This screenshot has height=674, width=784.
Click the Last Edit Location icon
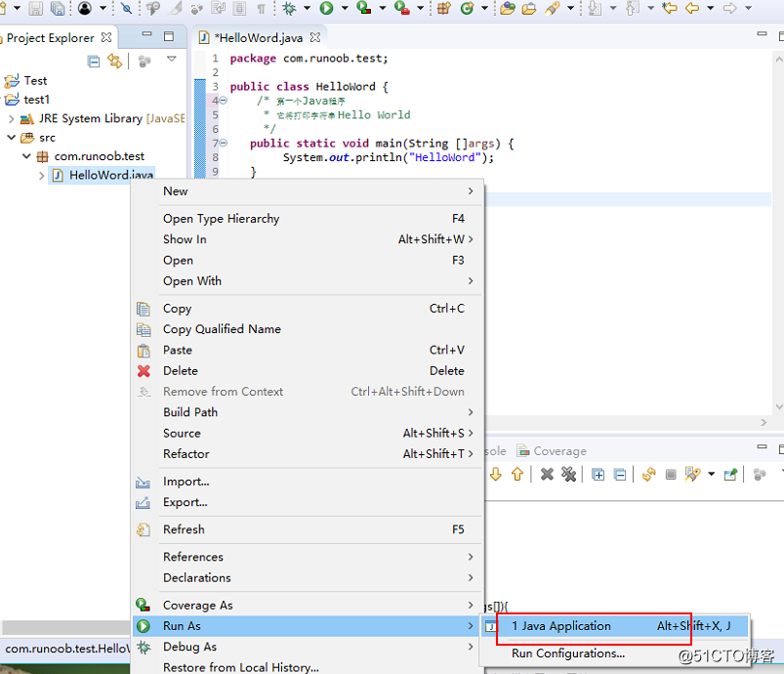pyautogui.click(x=670, y=8)
